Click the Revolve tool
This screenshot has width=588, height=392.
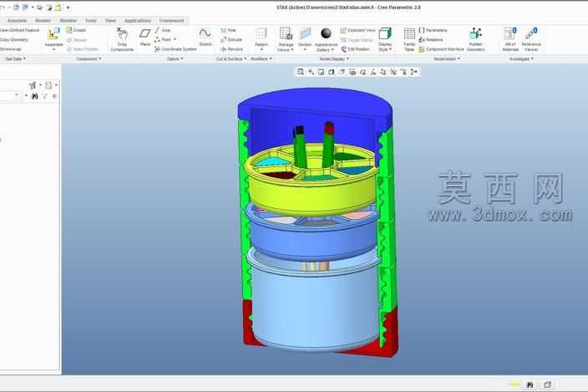(231, 49)
